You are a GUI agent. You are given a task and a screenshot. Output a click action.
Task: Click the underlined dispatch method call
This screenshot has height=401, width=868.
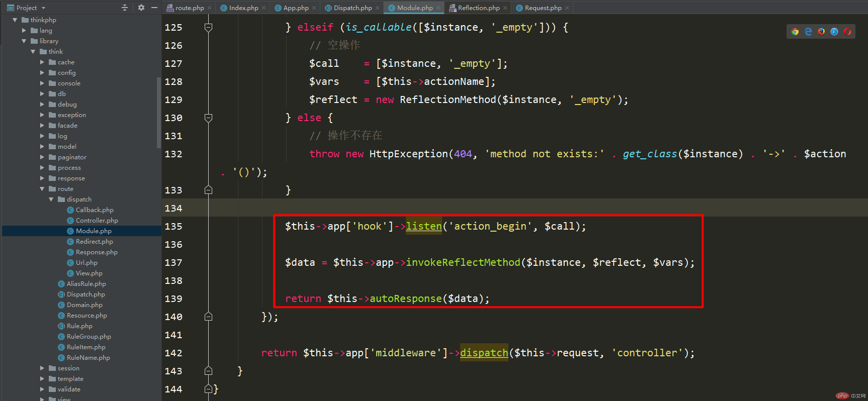(x=484, y=353)
